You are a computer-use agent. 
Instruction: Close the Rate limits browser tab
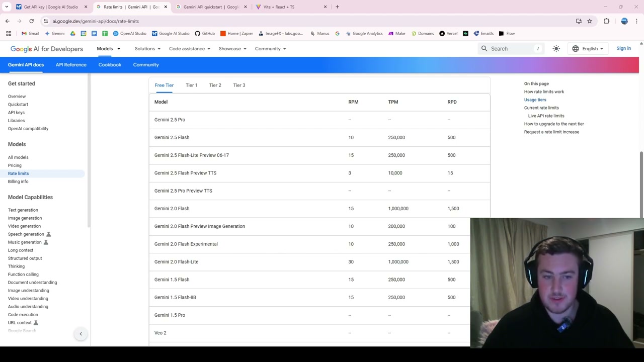166,7
